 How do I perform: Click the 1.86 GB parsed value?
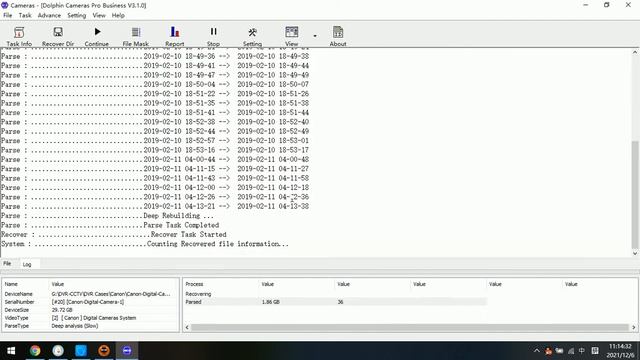click(x=271, y=302)
